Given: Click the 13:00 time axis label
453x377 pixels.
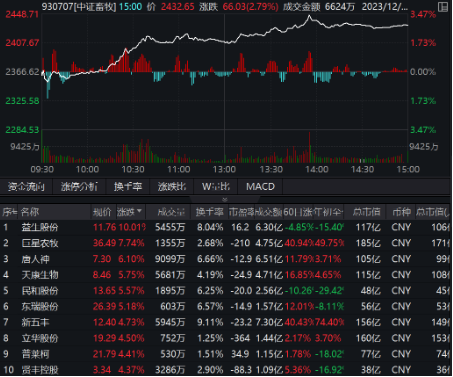Looking at the screenshot, I should tap(224, 169).
